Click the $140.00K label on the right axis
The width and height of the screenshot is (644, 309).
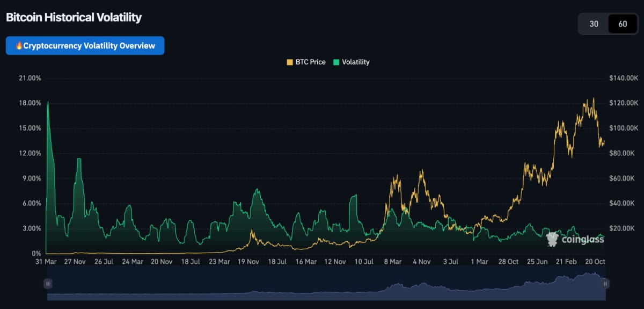tap(623, 78)
